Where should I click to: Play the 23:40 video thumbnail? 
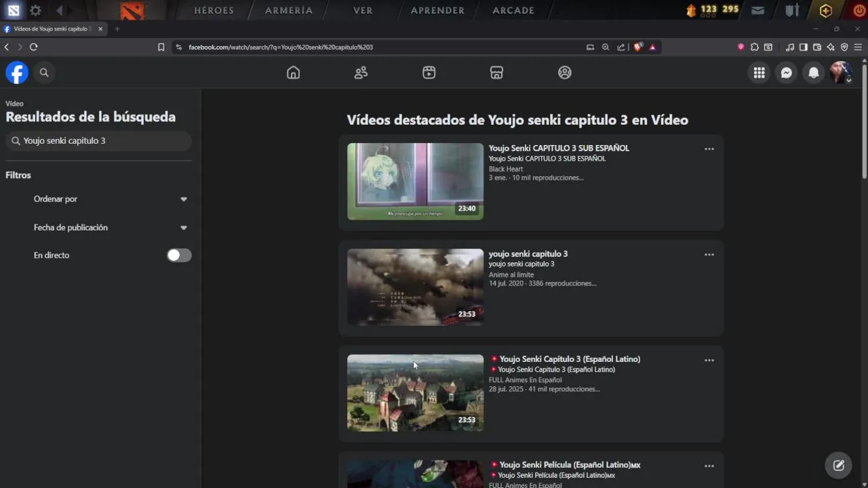click(x=415, y=181)
